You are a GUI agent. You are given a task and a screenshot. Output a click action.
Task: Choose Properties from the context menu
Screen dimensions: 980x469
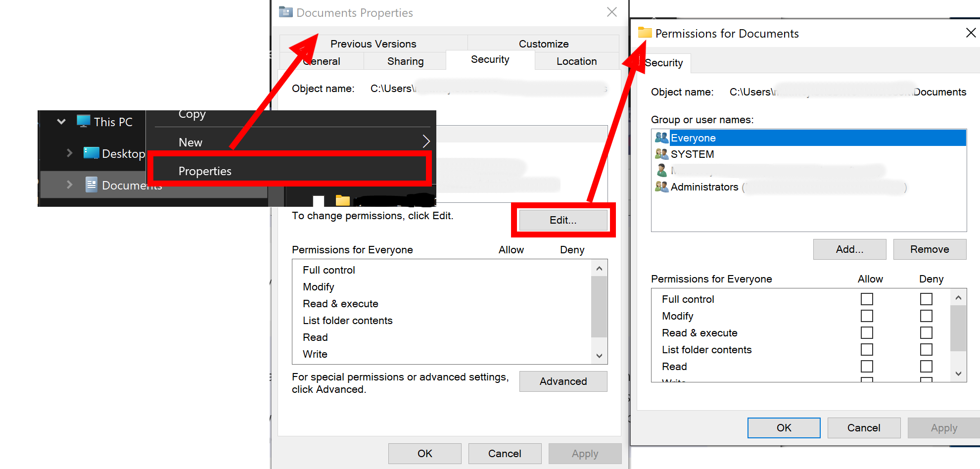tap(205, 171)
